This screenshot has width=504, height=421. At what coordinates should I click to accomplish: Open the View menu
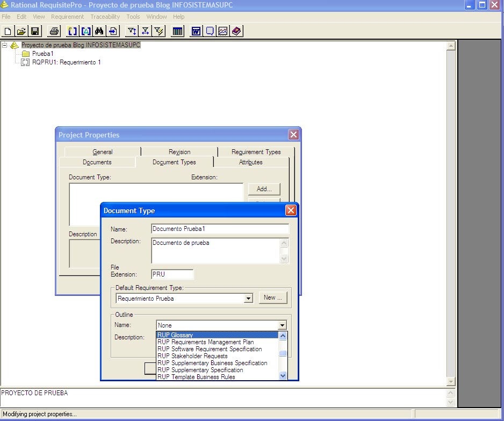click(39, 17)
